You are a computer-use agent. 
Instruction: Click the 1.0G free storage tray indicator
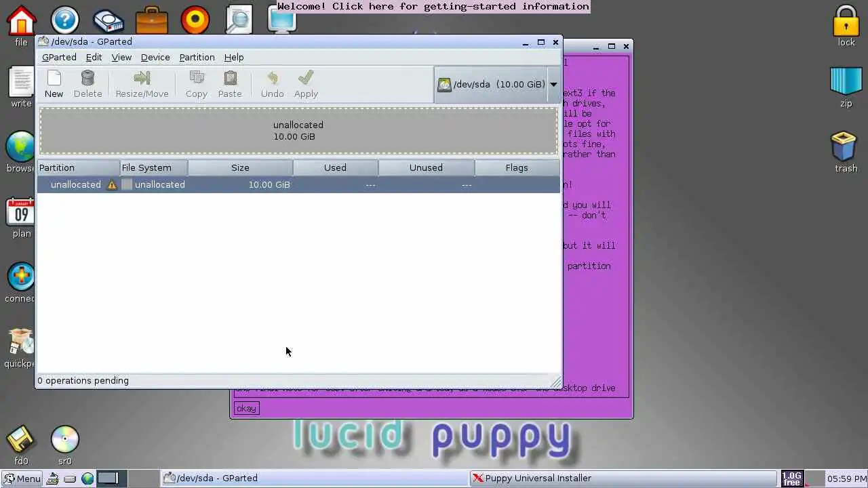point(792,479)
